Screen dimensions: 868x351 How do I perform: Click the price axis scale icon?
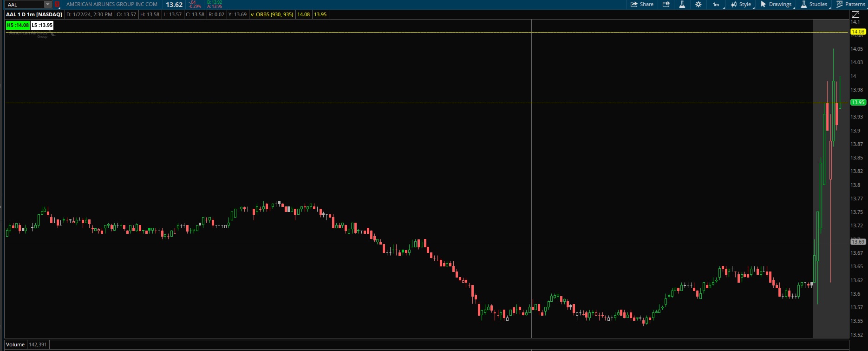point(855,14)
